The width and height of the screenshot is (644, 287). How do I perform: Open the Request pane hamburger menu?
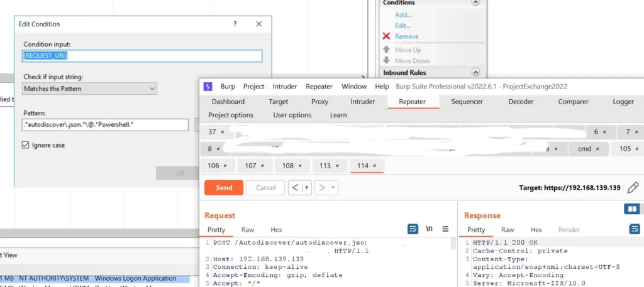click(445, 229)
